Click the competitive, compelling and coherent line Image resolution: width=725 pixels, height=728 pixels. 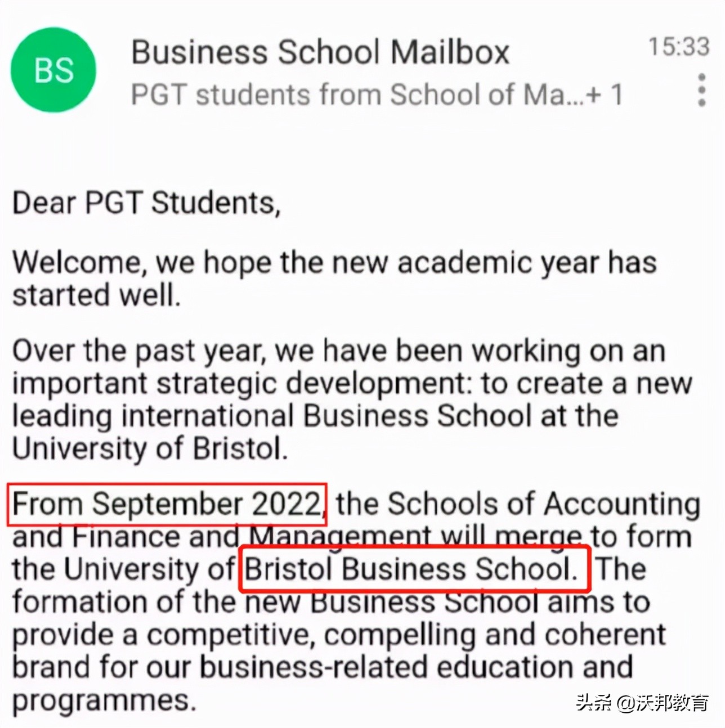point(338,635)
